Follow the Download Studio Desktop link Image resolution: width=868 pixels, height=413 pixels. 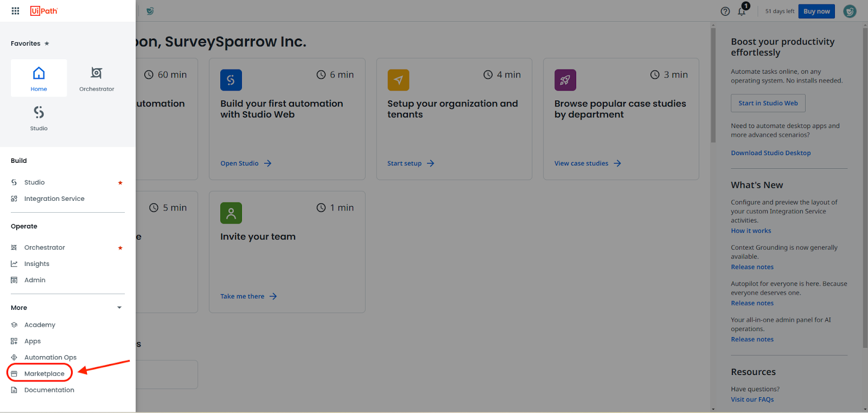[771, 153]
